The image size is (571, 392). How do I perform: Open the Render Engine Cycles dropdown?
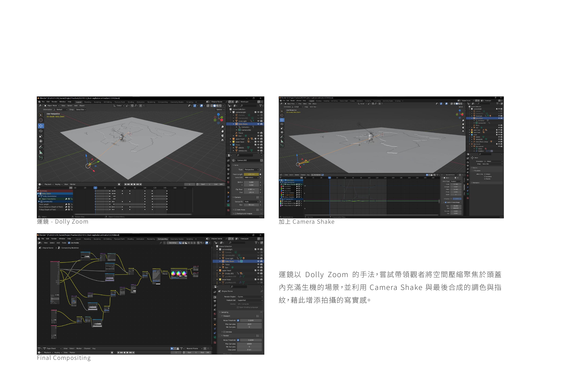click(250, 297)
